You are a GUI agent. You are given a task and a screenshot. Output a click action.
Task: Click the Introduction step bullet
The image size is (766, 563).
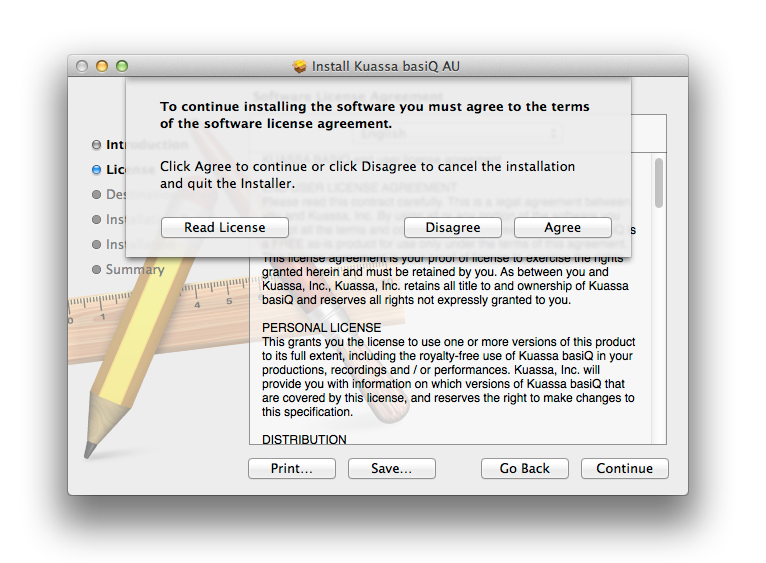pyautogui.click(x=96, y=145)
